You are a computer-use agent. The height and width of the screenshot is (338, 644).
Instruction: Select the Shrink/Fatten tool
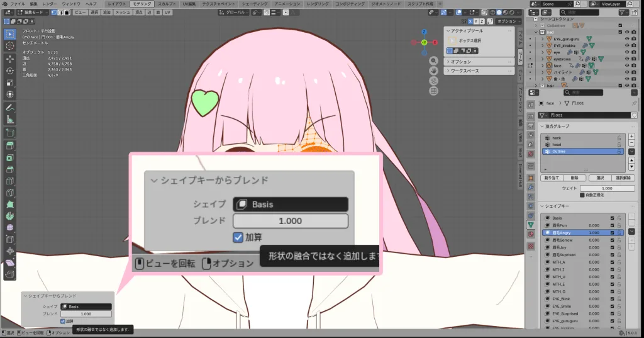click(10, 251)
